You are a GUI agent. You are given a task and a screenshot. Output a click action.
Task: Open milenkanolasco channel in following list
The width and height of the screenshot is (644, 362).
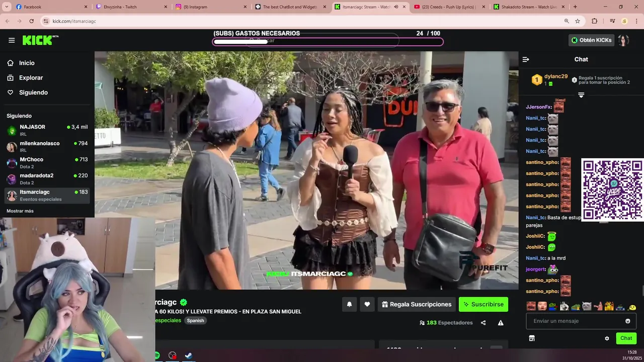point(47,146)
